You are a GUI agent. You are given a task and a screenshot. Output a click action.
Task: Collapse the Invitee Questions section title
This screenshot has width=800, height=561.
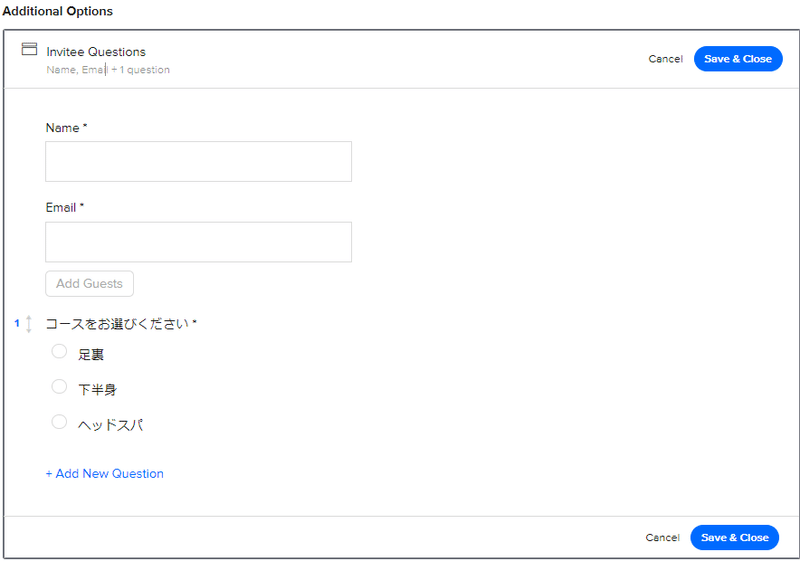coord(96,52)
